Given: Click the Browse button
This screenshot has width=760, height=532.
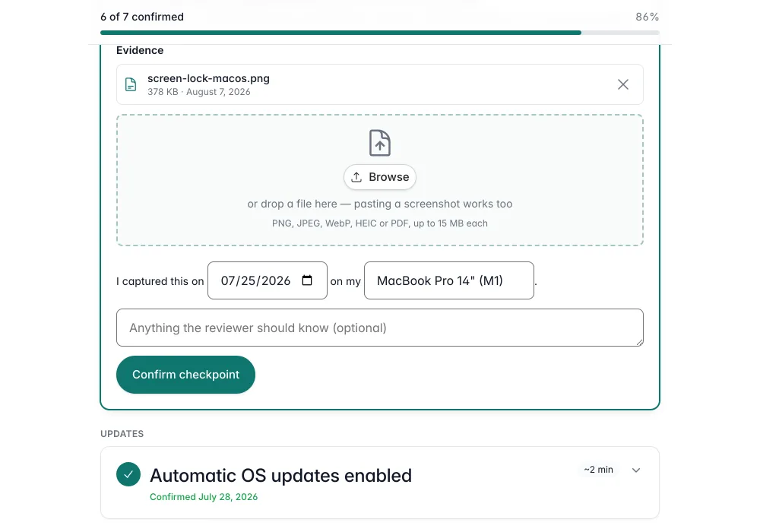Looking at the screenshot, I should (379, 177).
